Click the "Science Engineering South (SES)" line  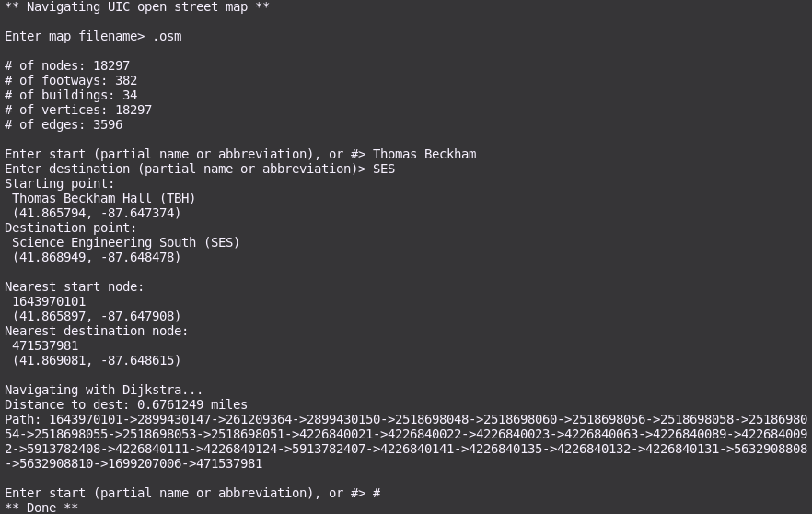[x=126, y=243]
